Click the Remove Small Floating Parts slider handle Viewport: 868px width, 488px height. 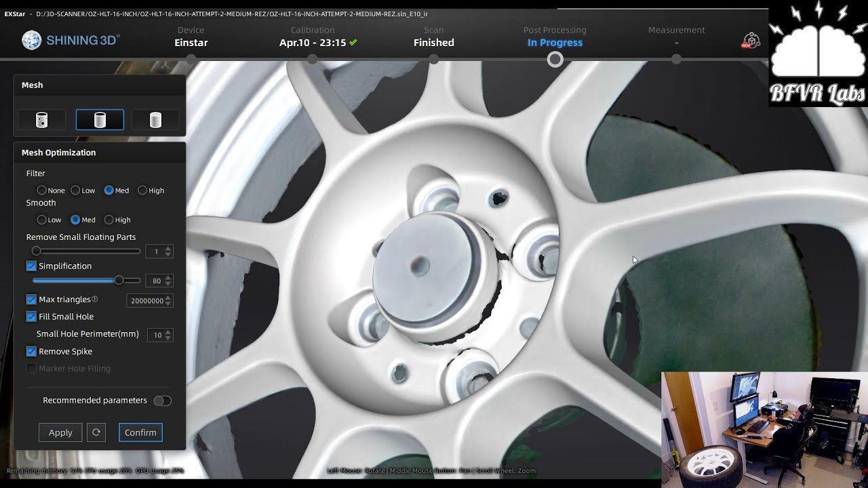[x=37, y=251]
